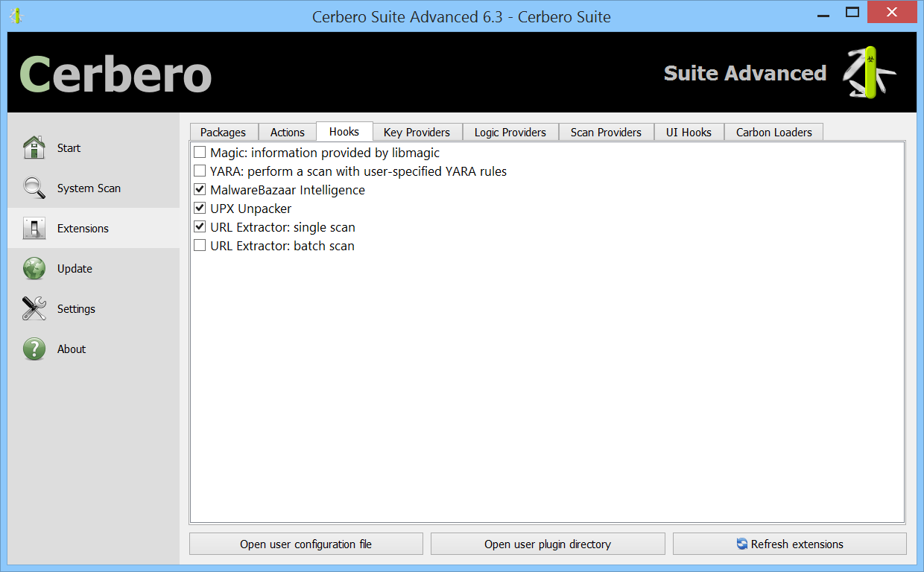Uncheck MalwareBazaar Intelligence hook

pos(200,190)
